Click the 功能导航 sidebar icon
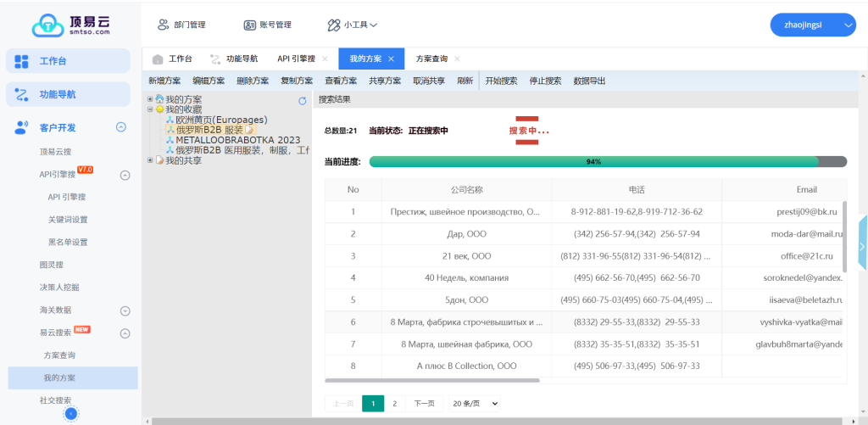This screenshot has width=868, height=425. [x=22, y=94]
